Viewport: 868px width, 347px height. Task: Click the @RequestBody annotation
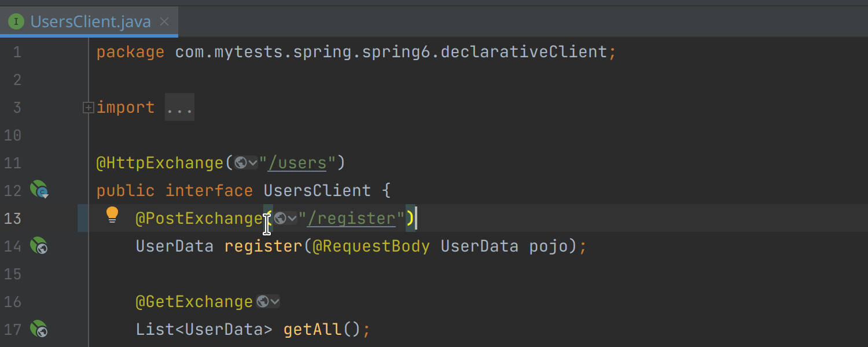pyautogui.click(x=371, y=246)
